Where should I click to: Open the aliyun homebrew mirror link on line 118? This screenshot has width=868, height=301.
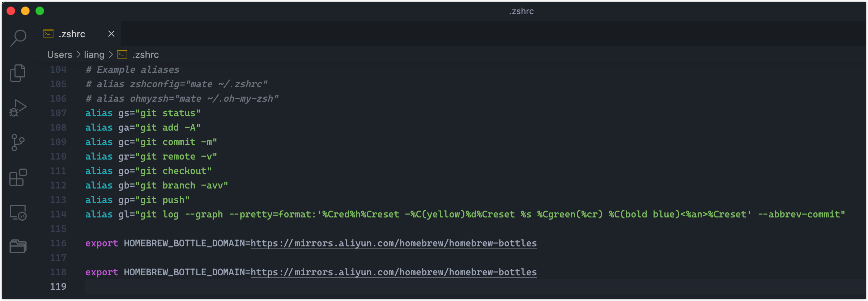point(393,272)
